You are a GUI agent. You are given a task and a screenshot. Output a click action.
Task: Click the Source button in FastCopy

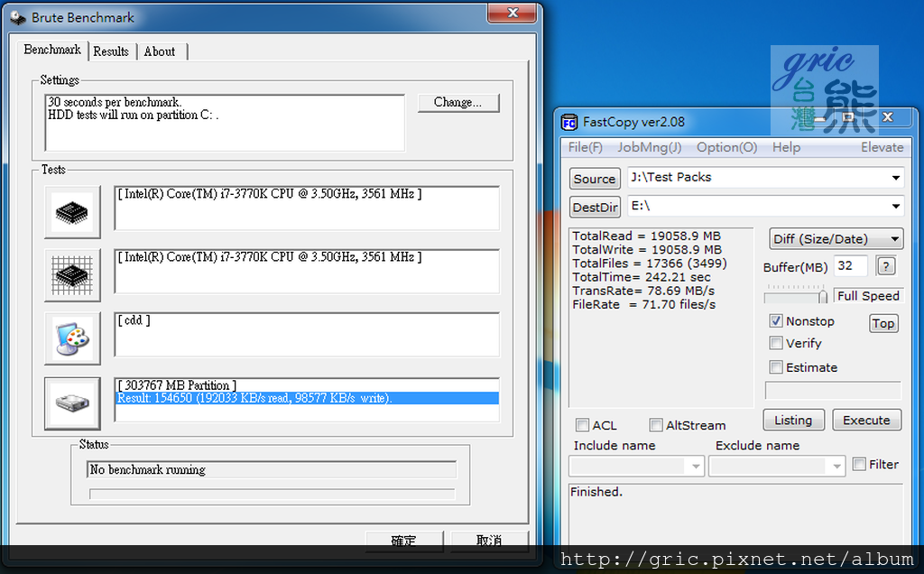(595, 179)
